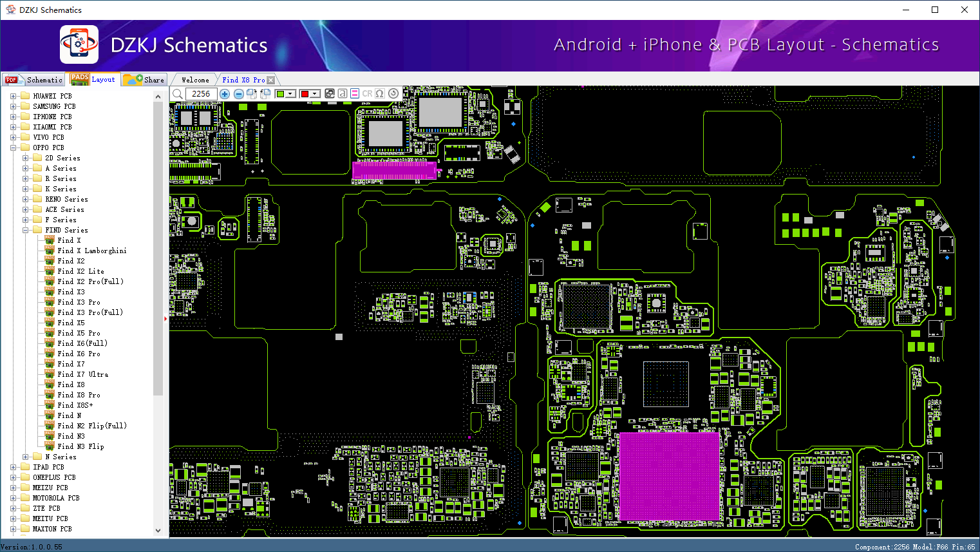Expand the MOTOROLA PCB folder
Viewport: 980px width, 552px height.
(x=13, y=498)
